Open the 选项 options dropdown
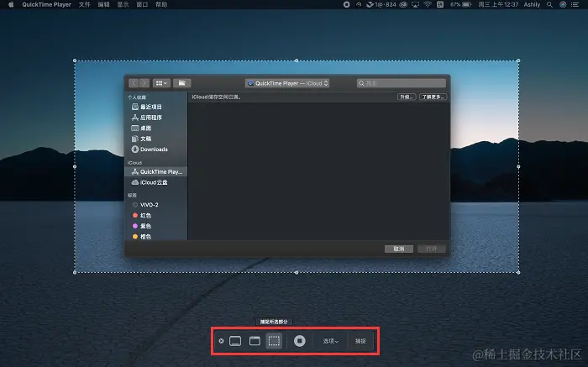This screenshot has width=588, height=367. click(330, 341)
